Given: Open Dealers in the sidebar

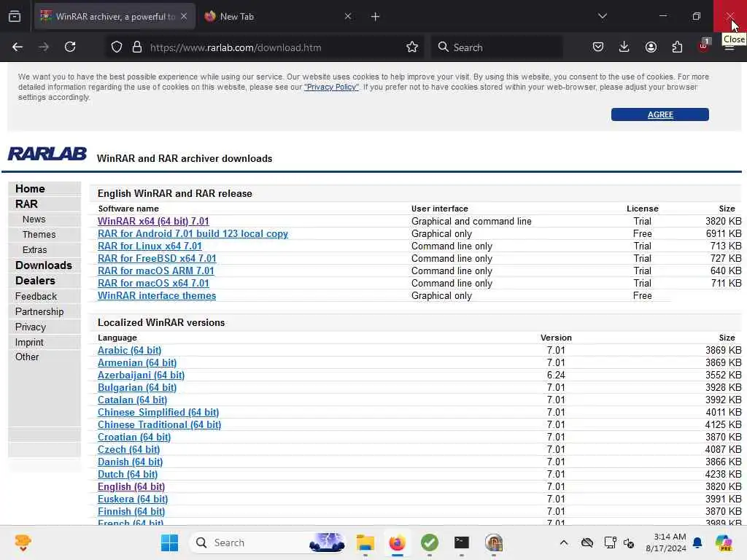Looking at the screenshot, I should click(x=35, y=281).
